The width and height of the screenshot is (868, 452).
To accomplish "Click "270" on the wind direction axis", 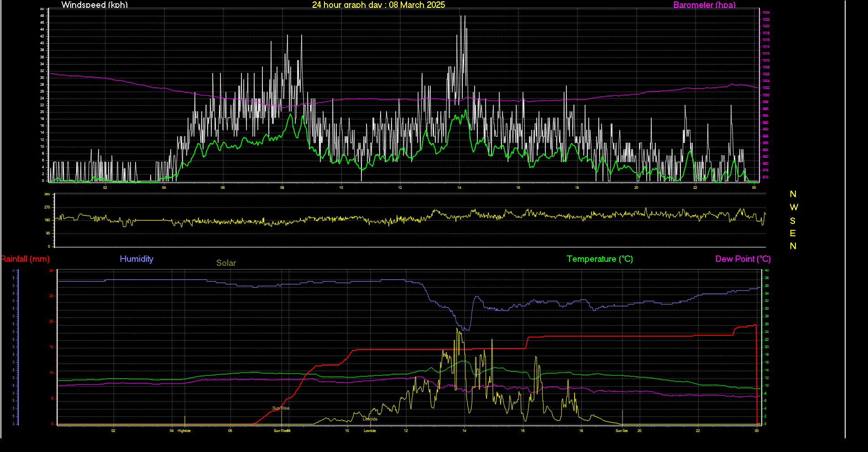I will [47, 207].
